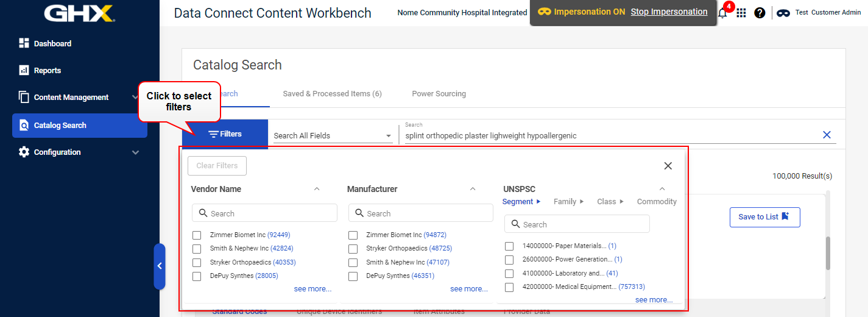
Task: Click see more under Manufacturer
Action: [469, 289]
